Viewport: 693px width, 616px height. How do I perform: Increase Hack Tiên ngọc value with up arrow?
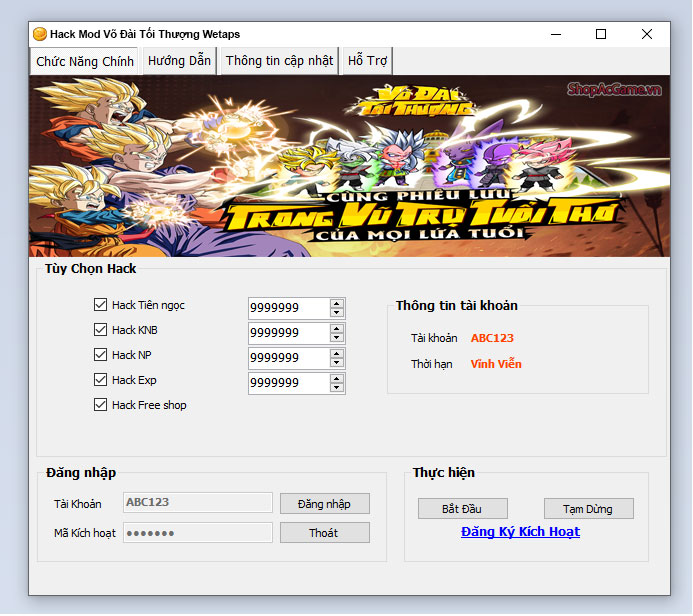pyautogui.click(x=337, y=304)
